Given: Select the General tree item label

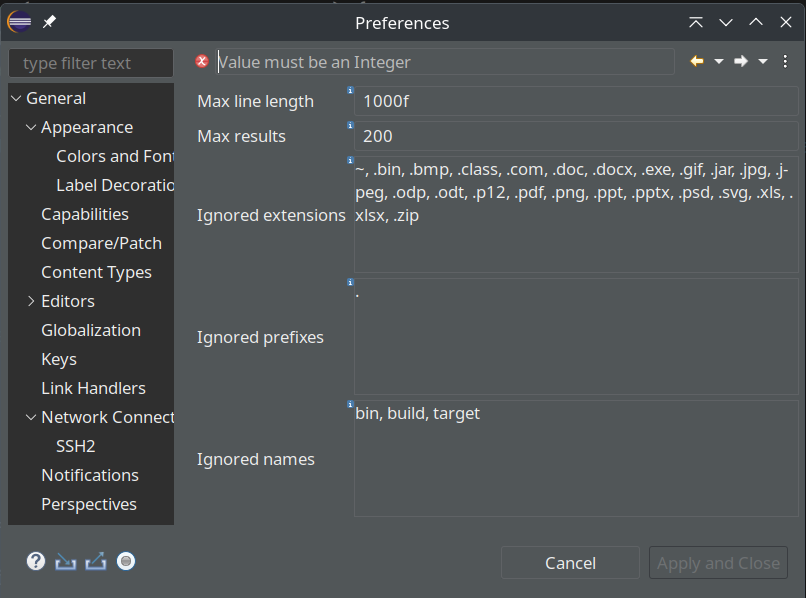Looking at the screenshot, I should 56,98.
